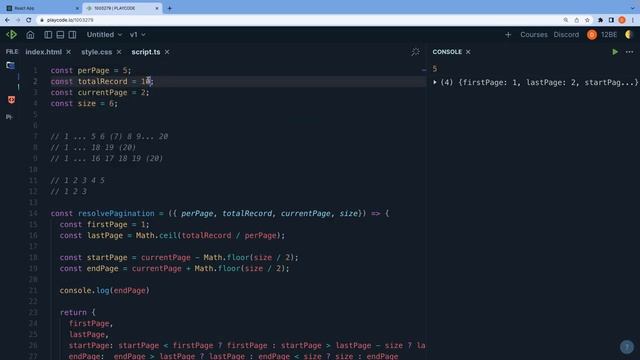
Task: Open the console more options ellipsis
Action: 629,52
